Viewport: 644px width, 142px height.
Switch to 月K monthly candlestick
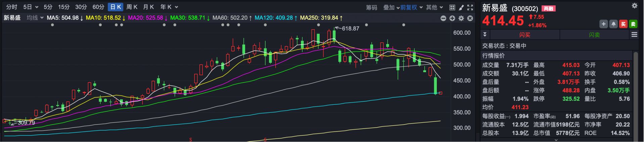(148, 7)
